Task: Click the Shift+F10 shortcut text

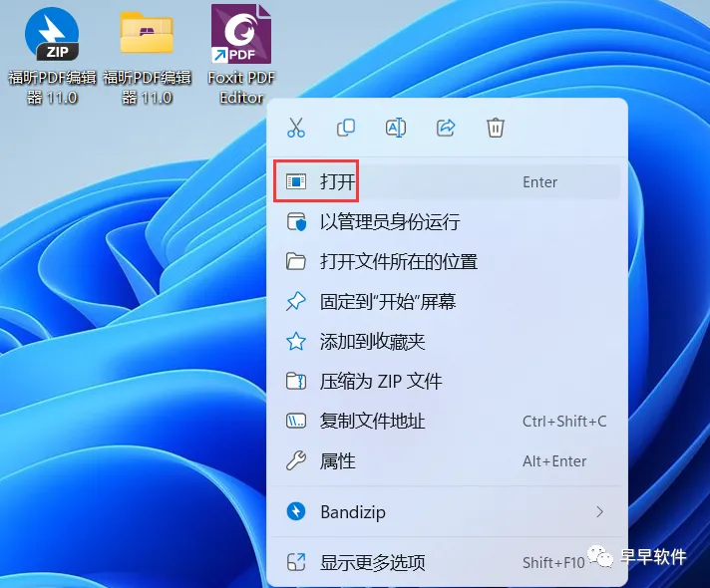Action: coord(553,563)
